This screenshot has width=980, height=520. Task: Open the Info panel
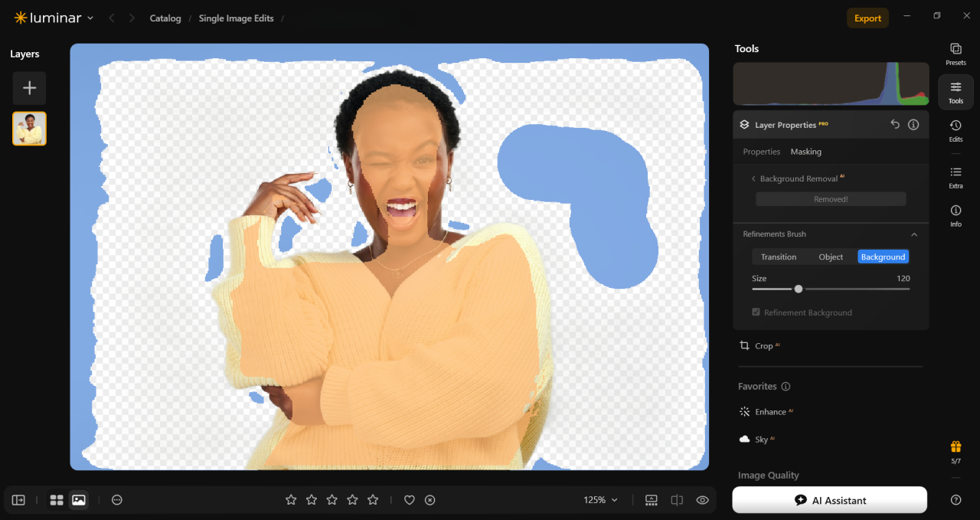(x=955, y=216)
